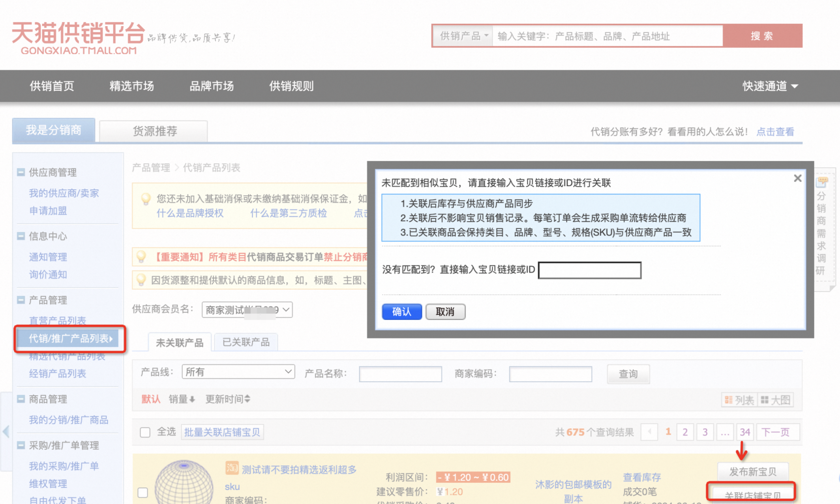This screenshot has height=504, width=840.
Task: Tick the 全选 checkbox
Action: click(145, 432)
